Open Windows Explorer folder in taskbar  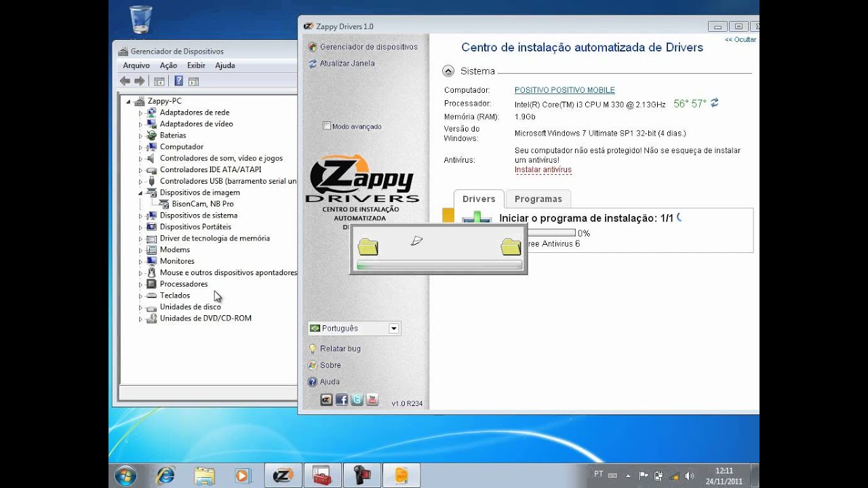click(204, 475)
